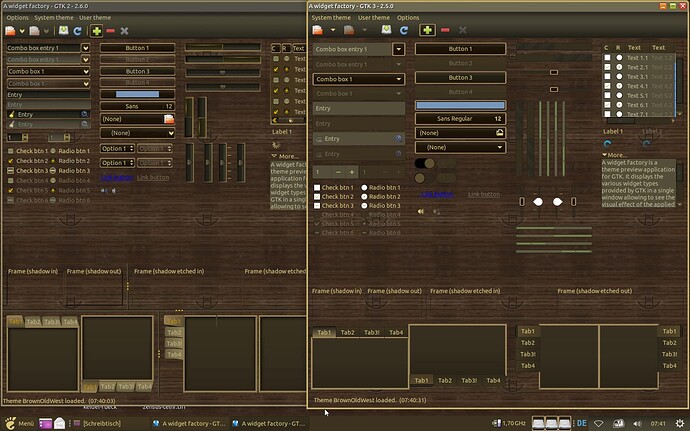Open the network wifi tray icon
690x431 pixels.
598,424
